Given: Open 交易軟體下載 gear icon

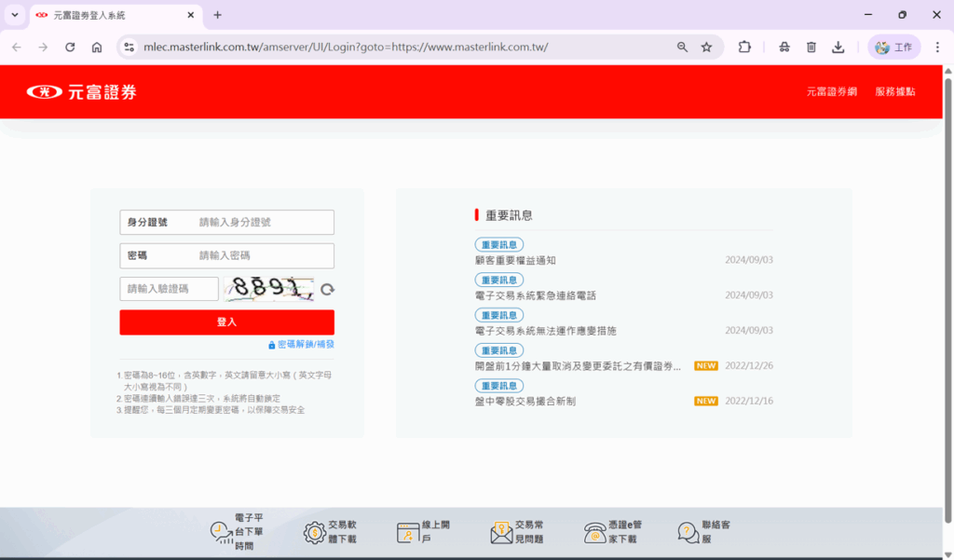Looking at the screenshot, I should click(x=315, y=532).
